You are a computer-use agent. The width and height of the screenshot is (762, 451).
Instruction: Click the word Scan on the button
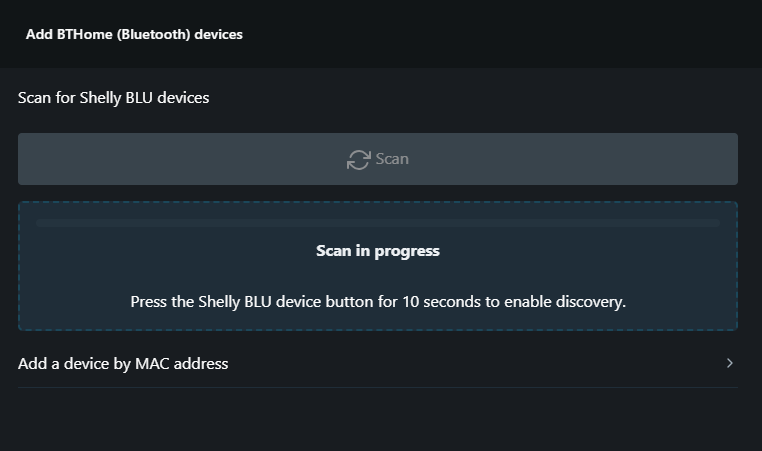tap(392, 159)
